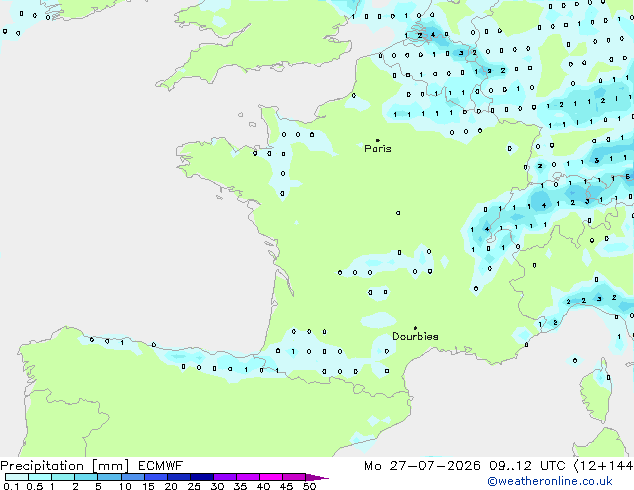Click the '0.1' legend value
The height and width of the screenshot is (490, 634).
[x=11, y=486]
